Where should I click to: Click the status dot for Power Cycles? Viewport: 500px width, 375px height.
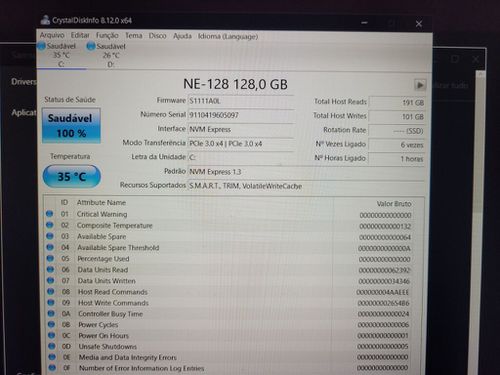tap(51, 324)
